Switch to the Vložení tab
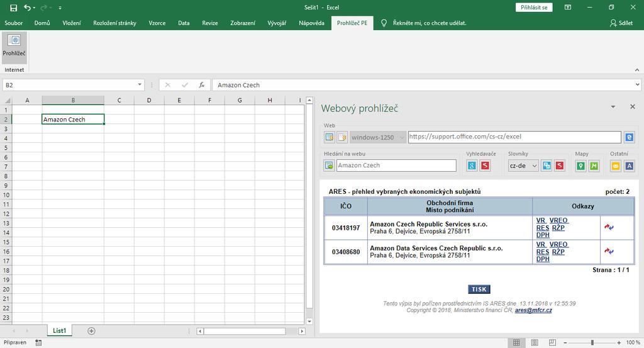644x348 pixels. click(x=72, y=23)
